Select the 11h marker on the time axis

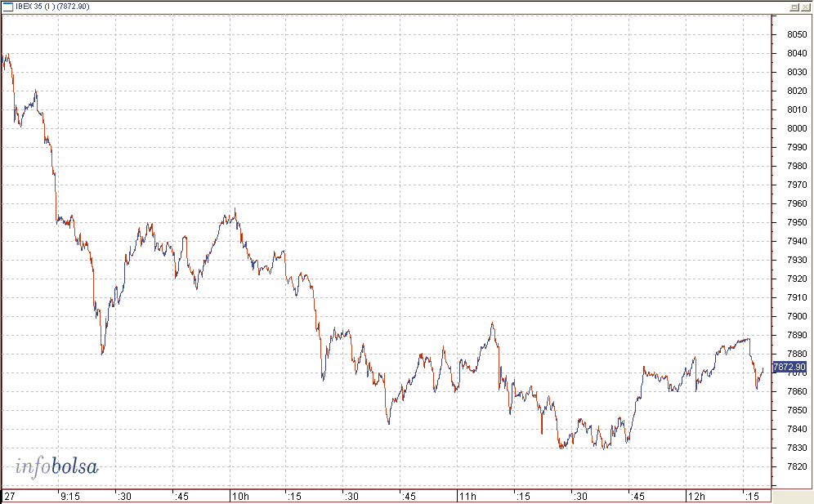coord(467,496)
